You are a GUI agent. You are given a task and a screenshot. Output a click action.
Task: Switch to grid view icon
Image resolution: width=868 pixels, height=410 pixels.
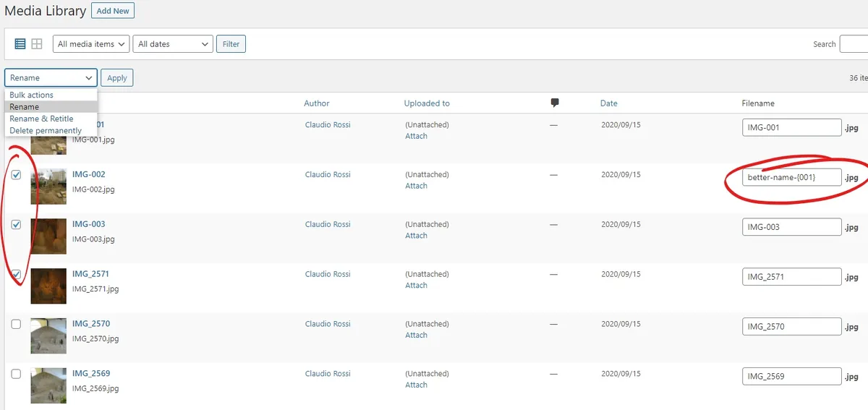37,44
